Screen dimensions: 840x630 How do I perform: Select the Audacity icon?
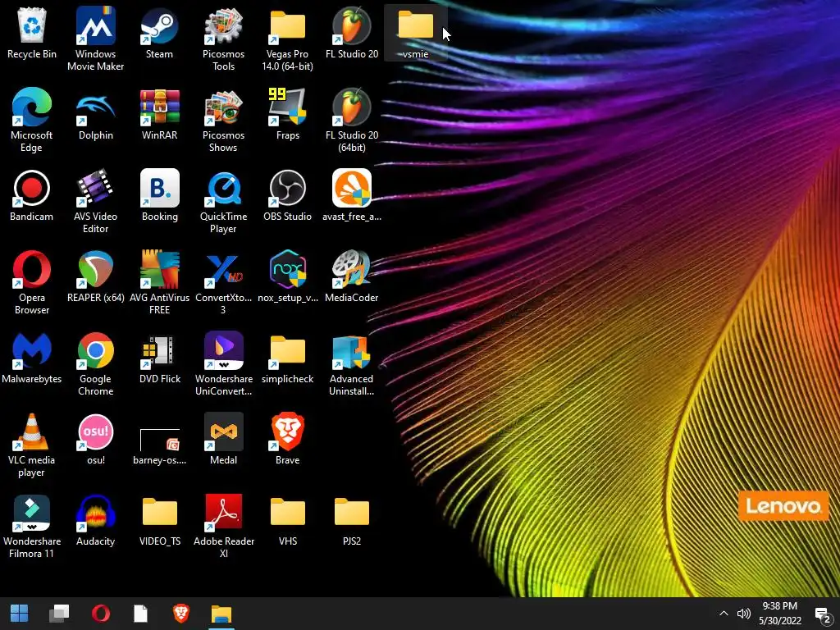(x=95, y=521)
